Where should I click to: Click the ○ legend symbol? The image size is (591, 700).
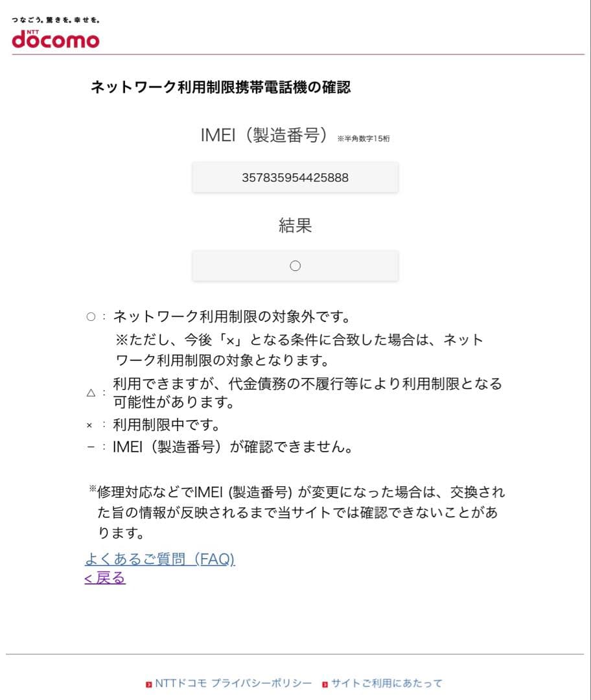(91, 316)
